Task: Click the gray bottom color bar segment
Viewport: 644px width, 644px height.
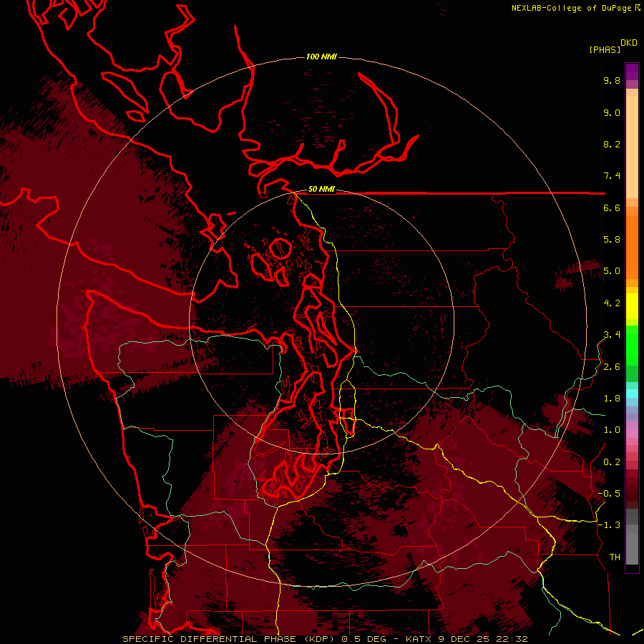Action: click(632, 550)
